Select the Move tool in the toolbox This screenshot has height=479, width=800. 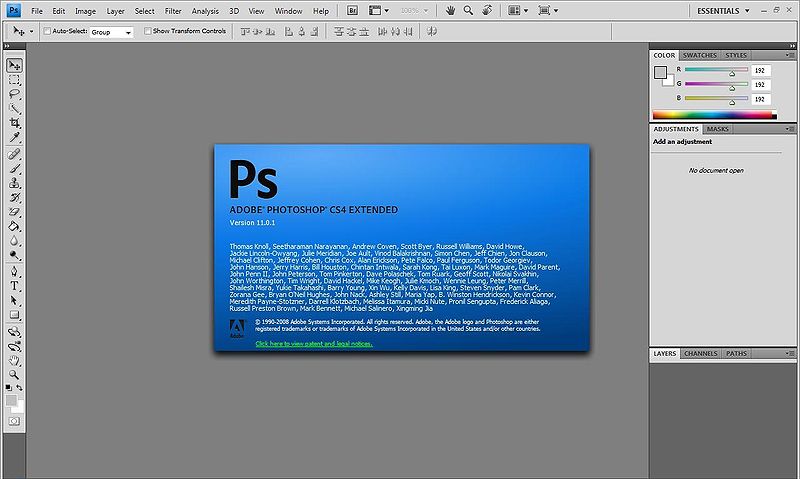click(x=14, y=65)
